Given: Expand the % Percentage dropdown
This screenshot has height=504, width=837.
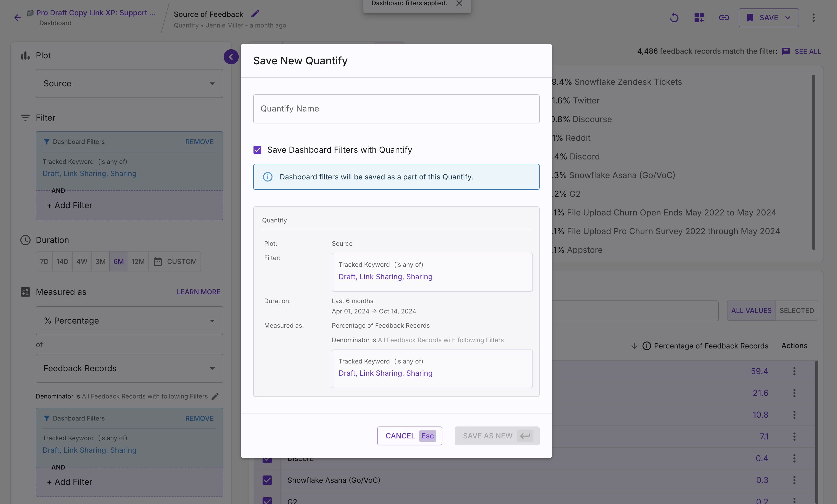Looking at the screenshot, I should click(x=129, y=321).
